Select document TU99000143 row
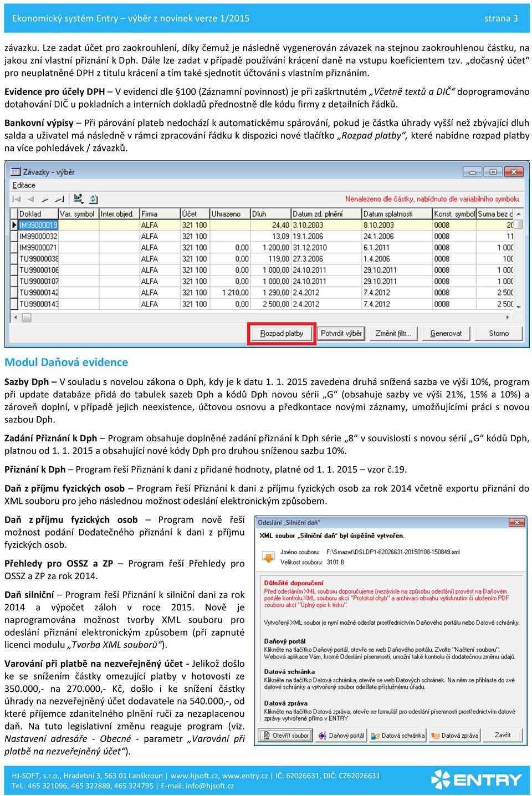The width and height of the screenshot is (532, 796). point(38,304)
